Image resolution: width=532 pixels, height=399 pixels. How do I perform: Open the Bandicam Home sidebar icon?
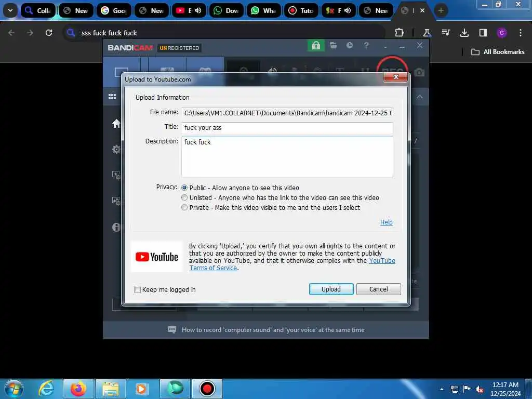(116, 124)
